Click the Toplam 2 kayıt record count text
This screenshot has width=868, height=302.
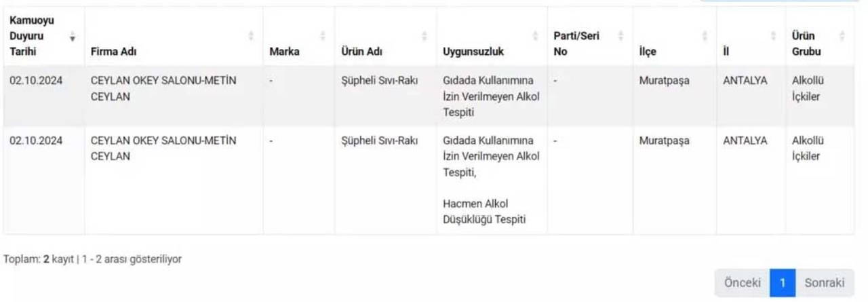(92, 259)
